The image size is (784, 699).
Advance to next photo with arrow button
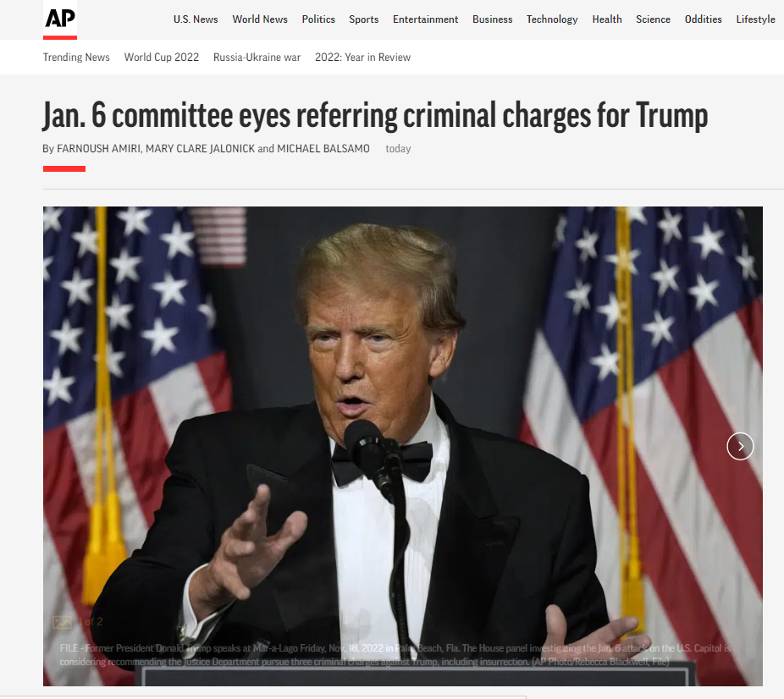click(x=740, y=446)
